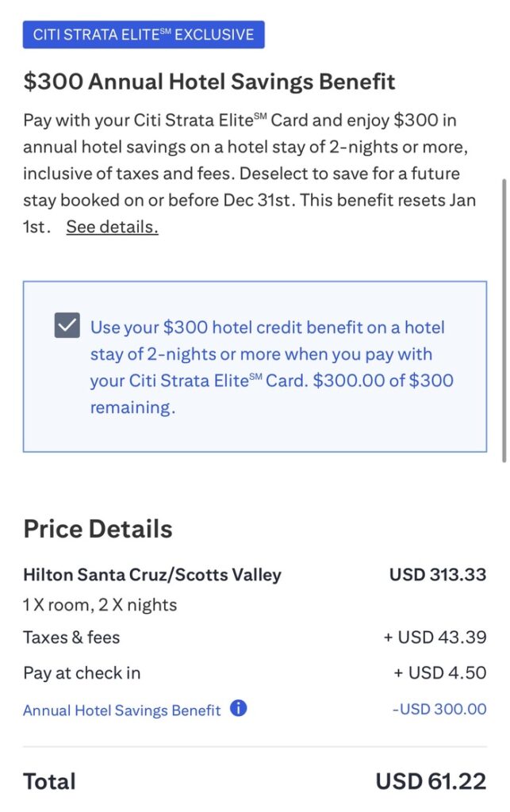
Task: Click the 1 X room, 2 X nights text
Action: tap(100, 605)
